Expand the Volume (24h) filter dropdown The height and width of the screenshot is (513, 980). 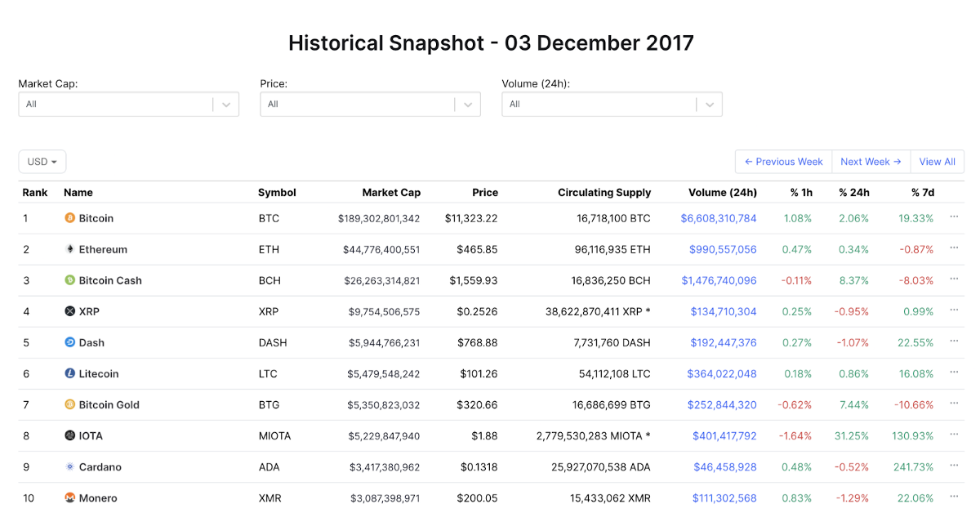[x=710, y=105]
